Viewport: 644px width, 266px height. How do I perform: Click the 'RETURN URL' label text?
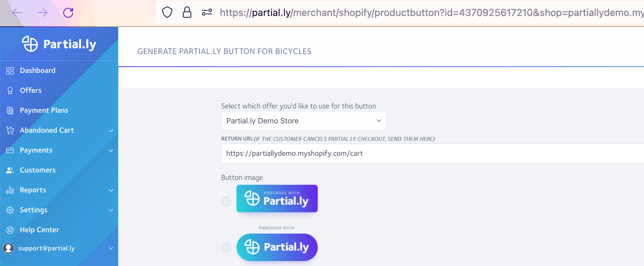point(237,139)
